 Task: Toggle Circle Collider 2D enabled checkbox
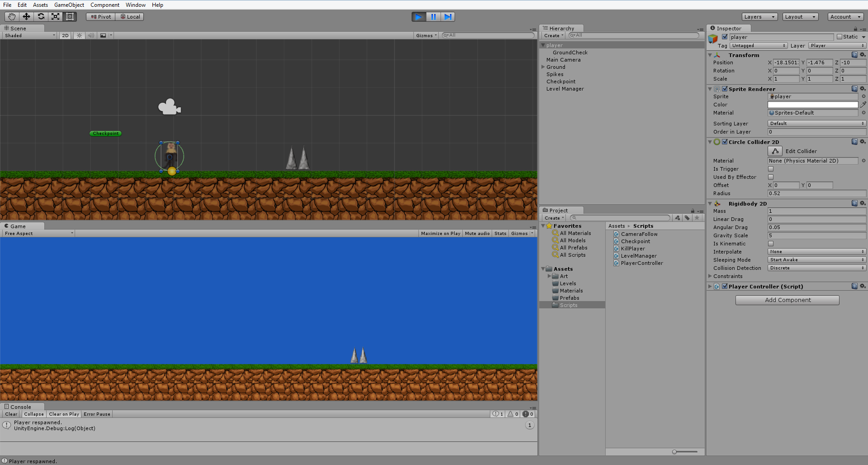pyautogui.click(x=725, y=142)
